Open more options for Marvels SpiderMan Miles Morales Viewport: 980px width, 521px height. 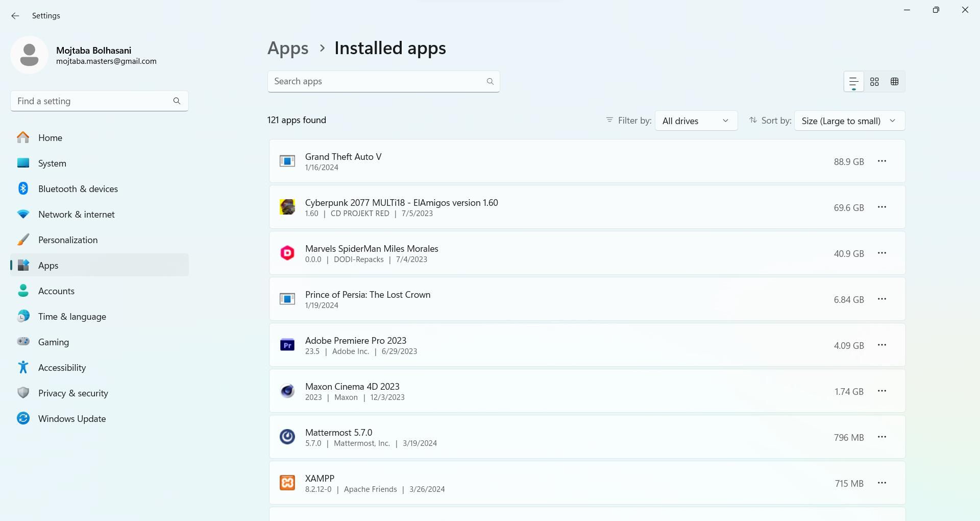881,253
